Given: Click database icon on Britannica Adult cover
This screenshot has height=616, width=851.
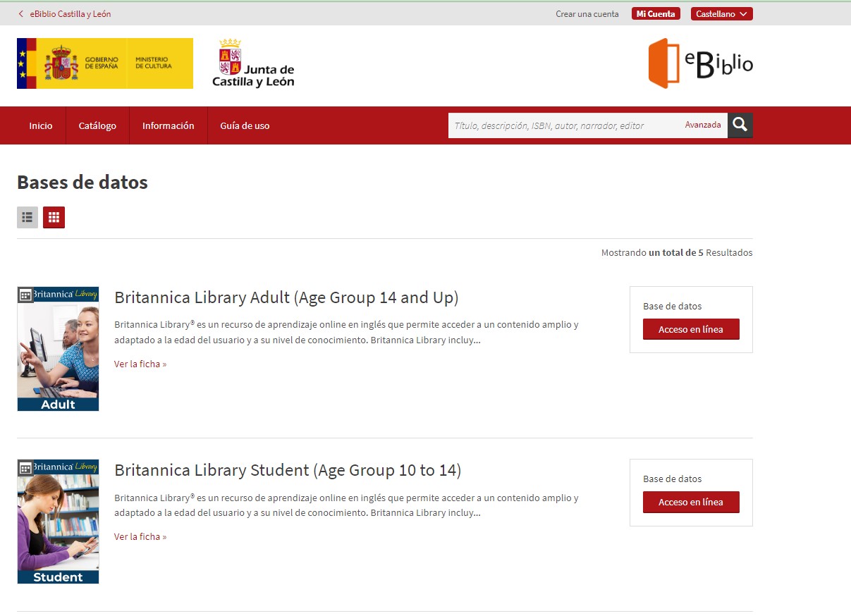Looking at the screenshot, I should [25, 295].
